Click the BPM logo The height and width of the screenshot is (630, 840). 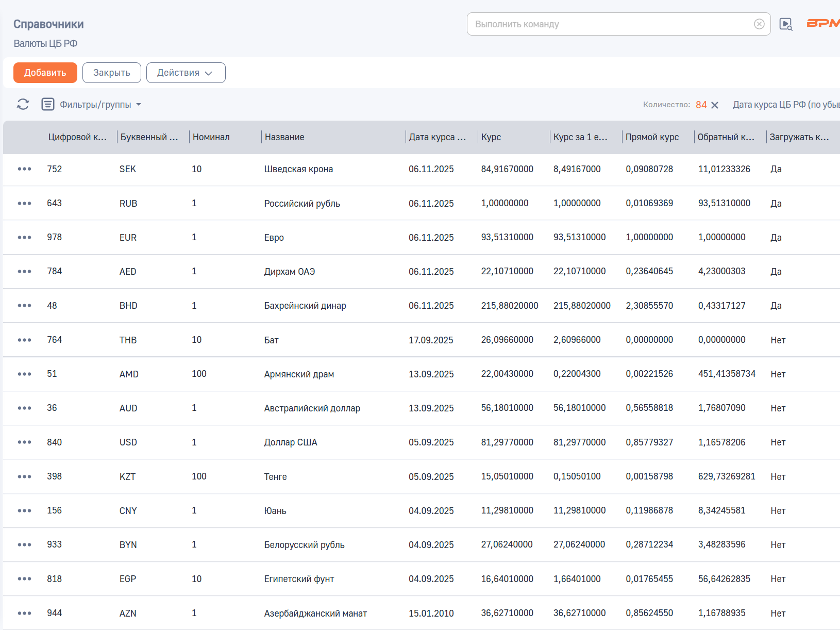pyautogui.click(x=824, y=23)
